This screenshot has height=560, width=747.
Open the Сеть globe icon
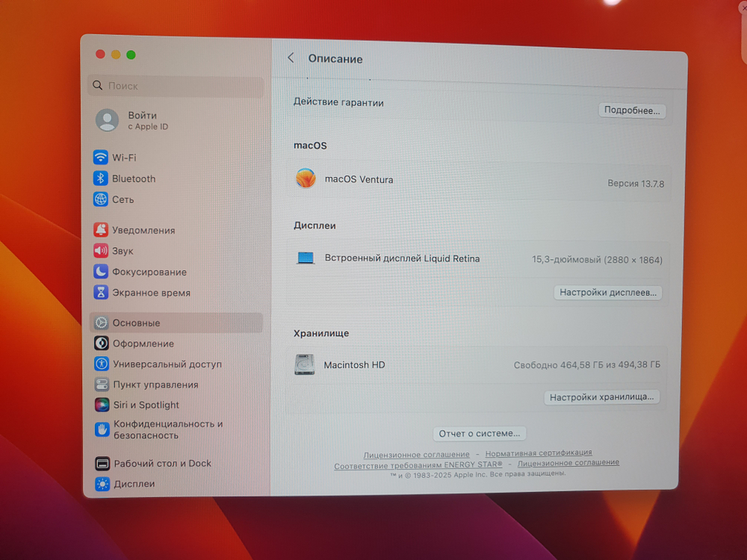101,199
